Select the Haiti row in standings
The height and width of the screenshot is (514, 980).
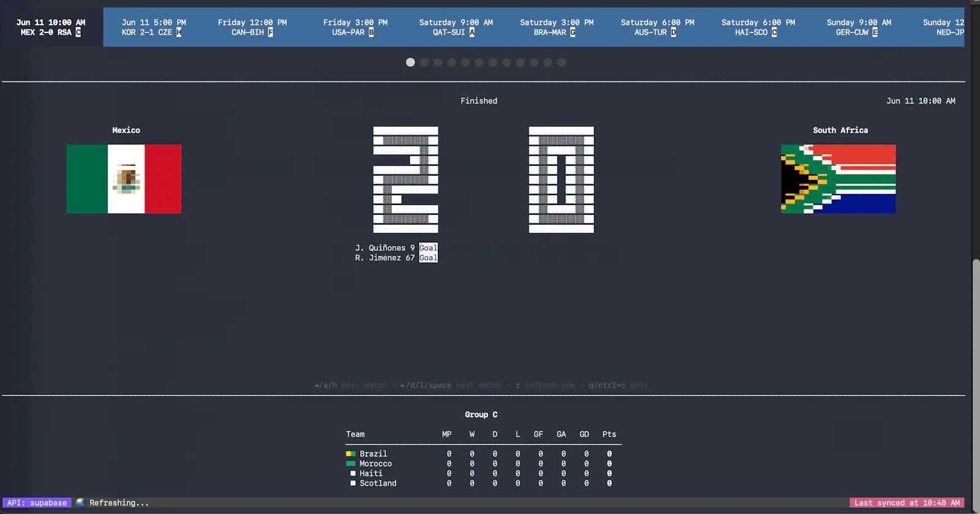483,474
